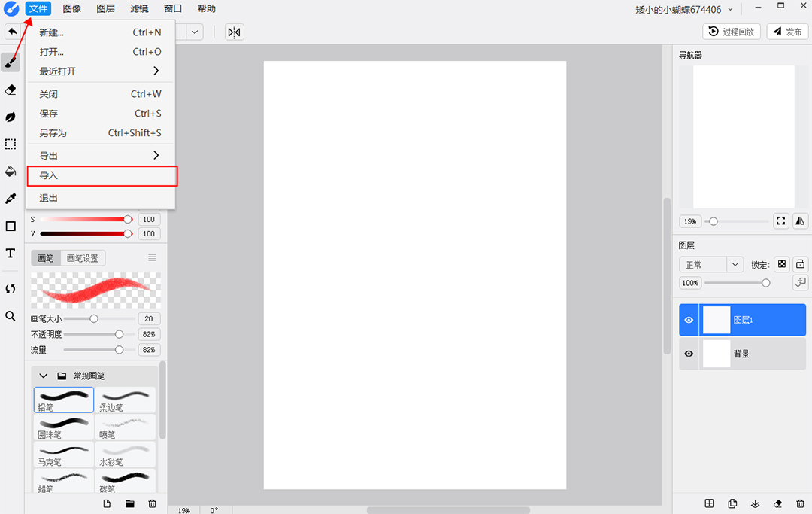
Task: Toggle the layer lock padlock icon
Action: click(801, 264)
